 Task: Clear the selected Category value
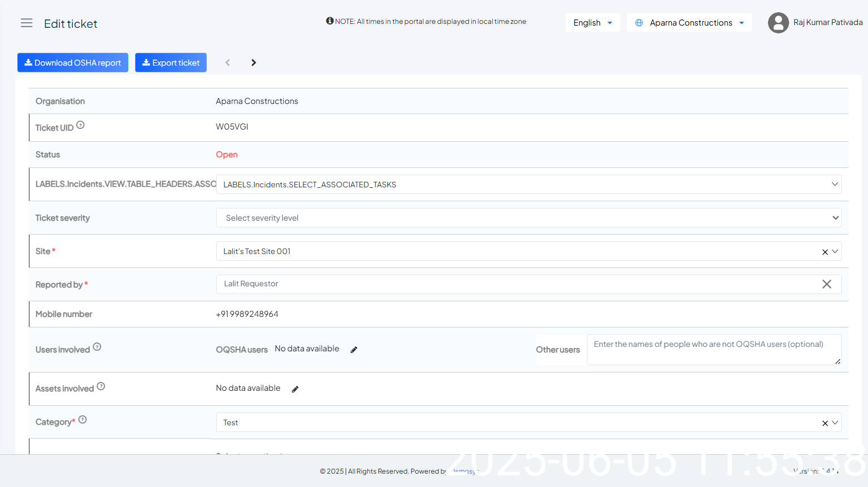(x=825, y=423)
